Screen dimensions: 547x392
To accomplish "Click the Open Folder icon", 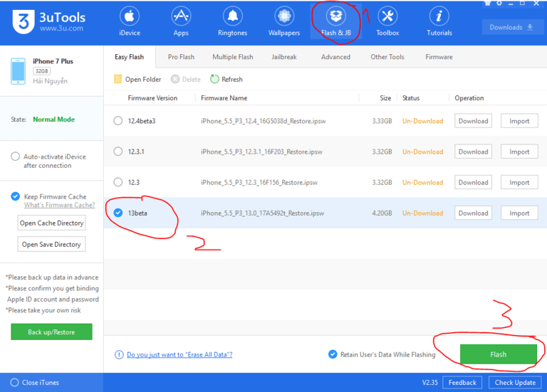I will coord(118,79).
